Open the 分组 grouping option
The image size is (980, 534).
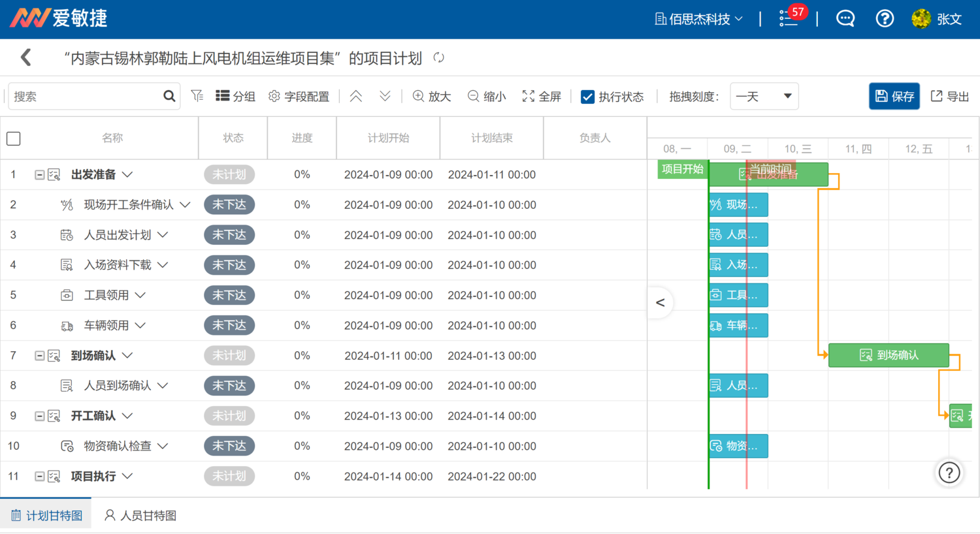(235, 97)
